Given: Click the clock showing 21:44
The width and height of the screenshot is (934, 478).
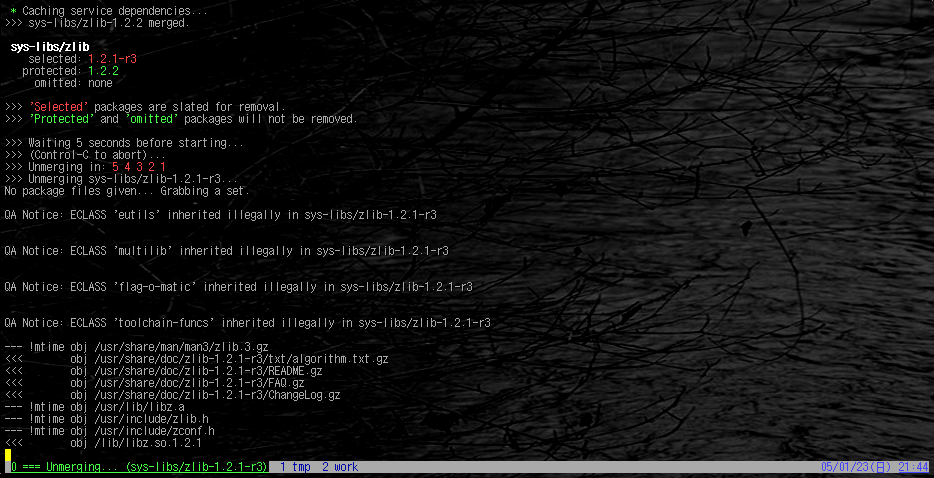Looking at the screenshot, I should click(914, 467).
